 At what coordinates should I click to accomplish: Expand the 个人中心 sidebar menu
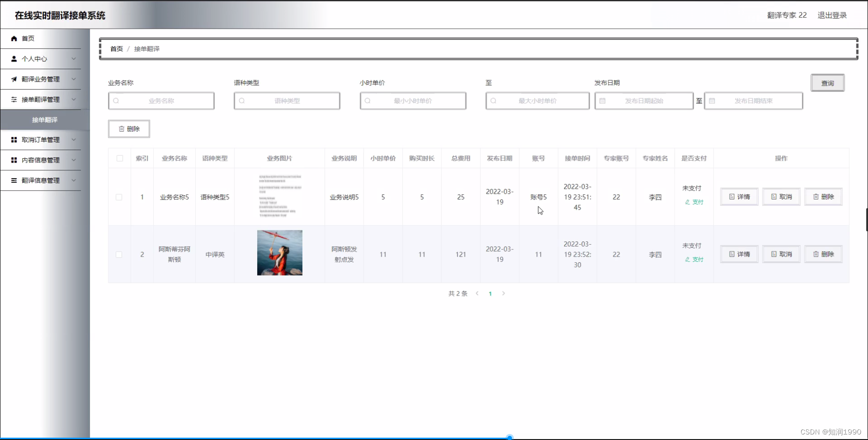[x=74, y=59]
